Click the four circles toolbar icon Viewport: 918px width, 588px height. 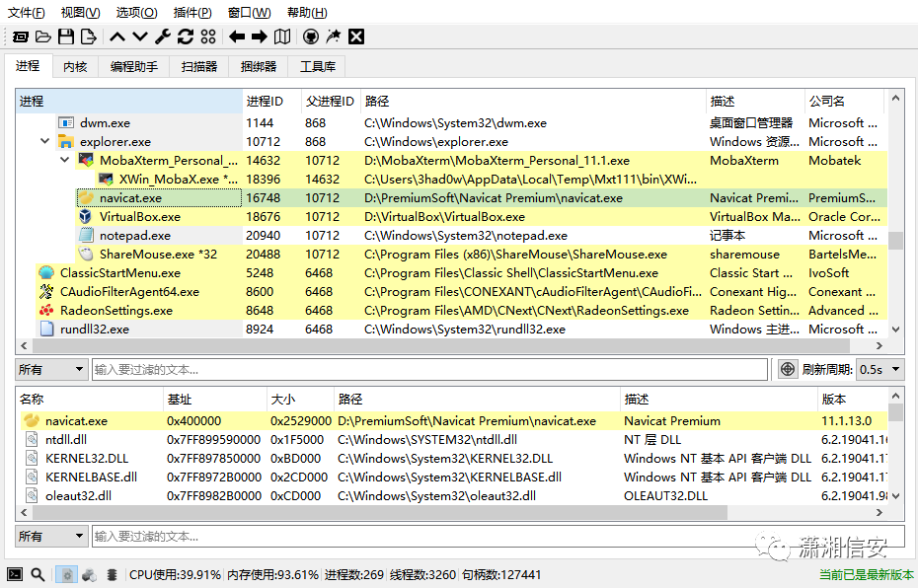(x=208, y=37)
